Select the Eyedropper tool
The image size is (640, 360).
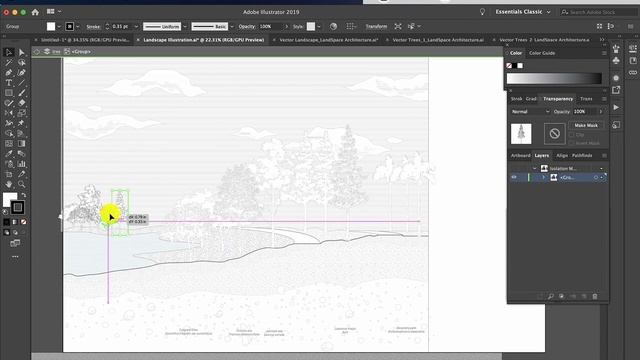coord(9,154)
